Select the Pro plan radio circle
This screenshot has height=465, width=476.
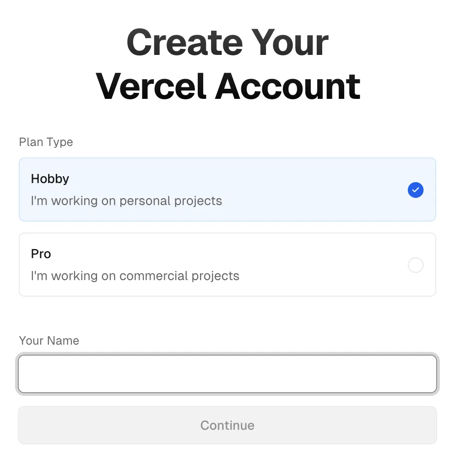tap(415, 265)
